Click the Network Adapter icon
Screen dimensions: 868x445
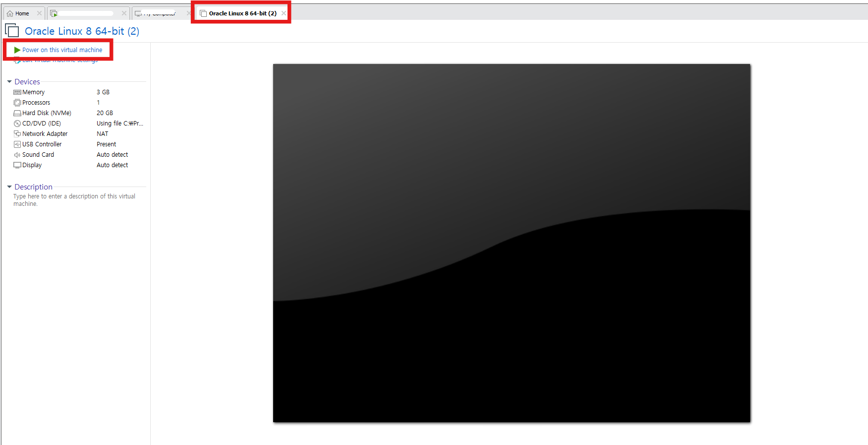click(x=17, y=134)
